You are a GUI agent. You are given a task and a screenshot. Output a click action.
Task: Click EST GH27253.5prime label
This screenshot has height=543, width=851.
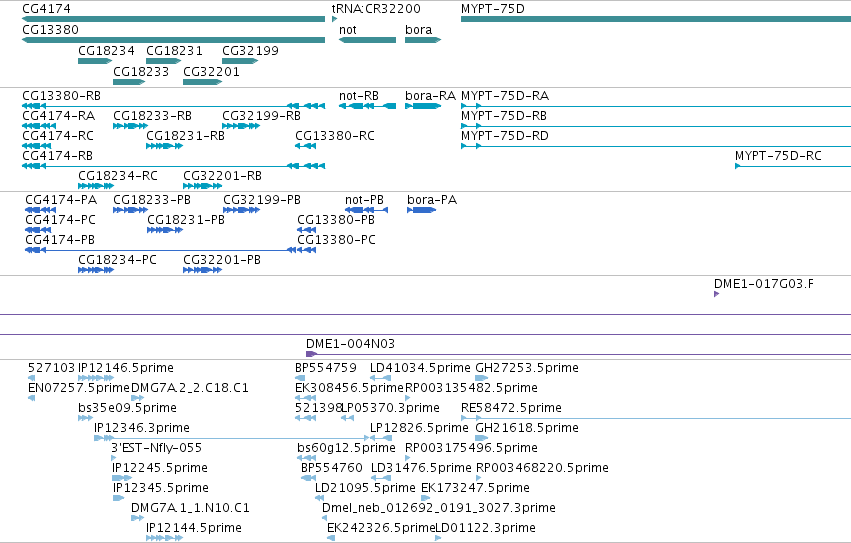coord(527,368)
